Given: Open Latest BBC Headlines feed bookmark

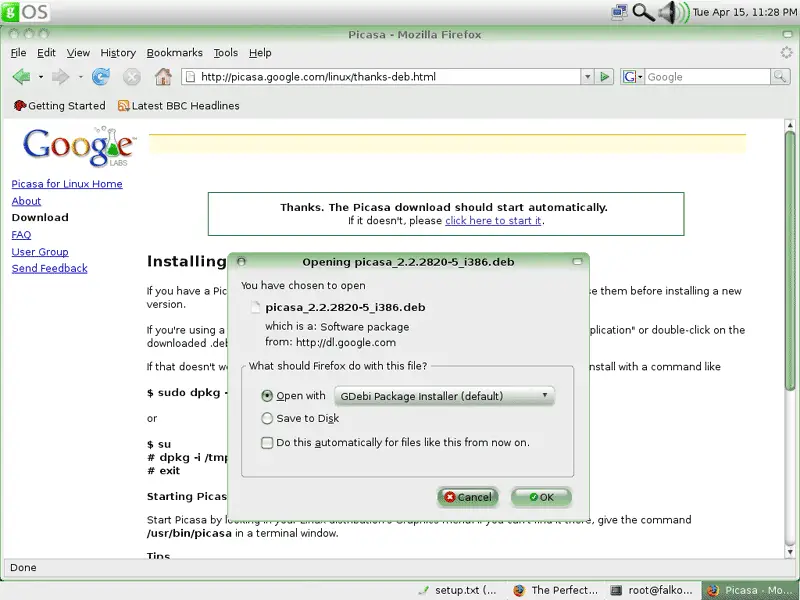Looking at the screenshot, I should (179, 106).
